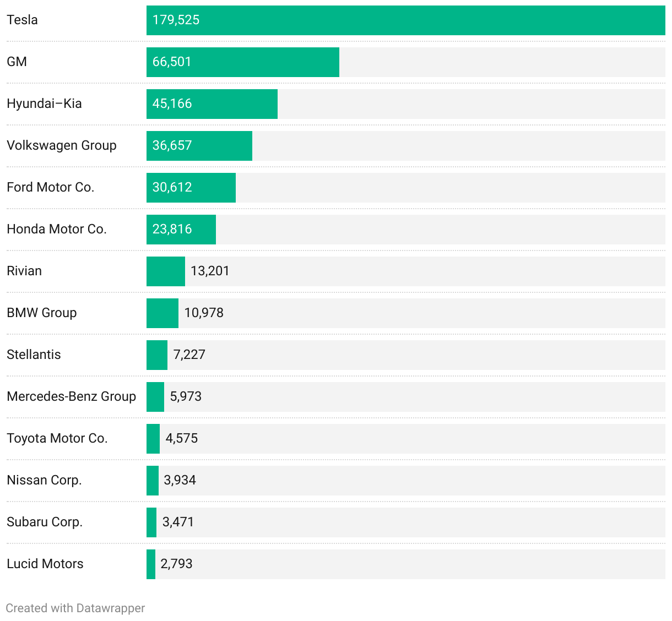Screen dimensions: 672x621
Task: Click the Subaru Corp. label
Action: tap(45, 522)
